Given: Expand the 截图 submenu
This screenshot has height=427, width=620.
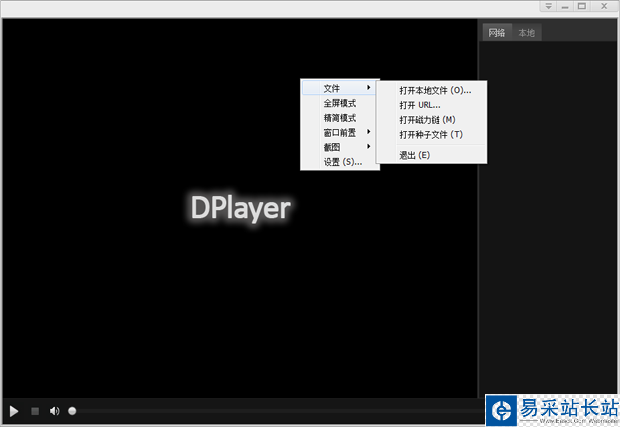Looking at the screenshot, I should (x=340, y=147).
